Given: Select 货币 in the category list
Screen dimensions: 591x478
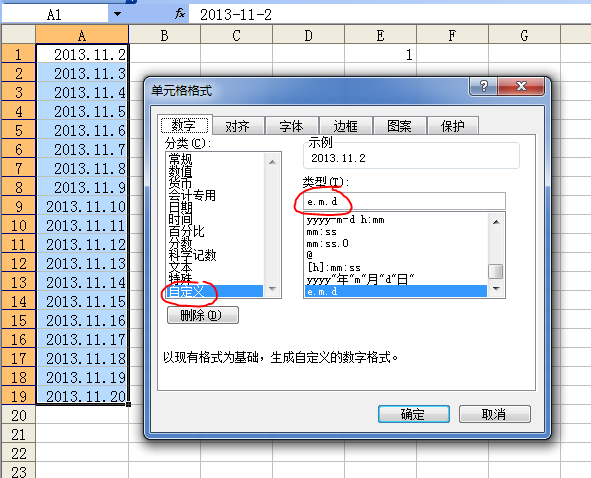Looking at the screenshot, I should (x=215, y=183).
